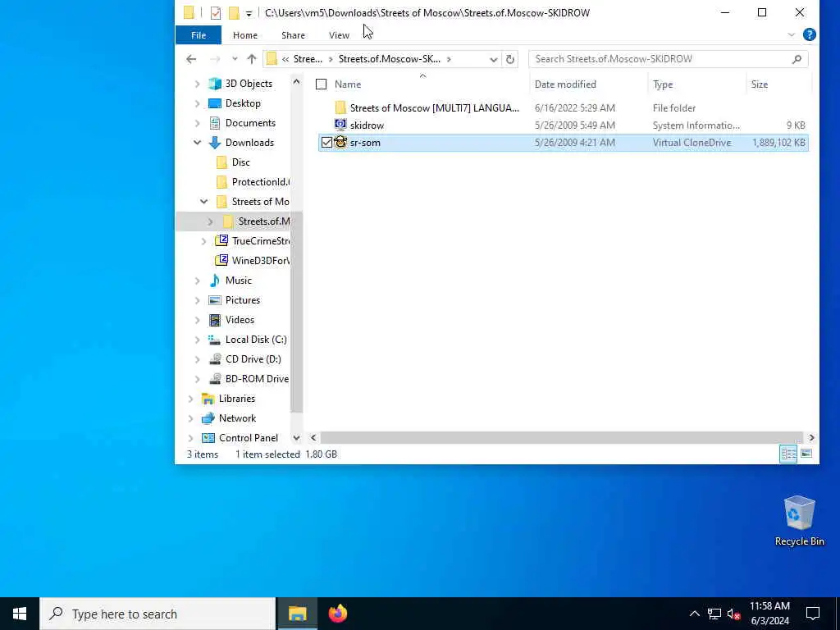This screenshot has height=630, width=840.
Task: Click the Properties quick access icon
Action: click(216, 13)
